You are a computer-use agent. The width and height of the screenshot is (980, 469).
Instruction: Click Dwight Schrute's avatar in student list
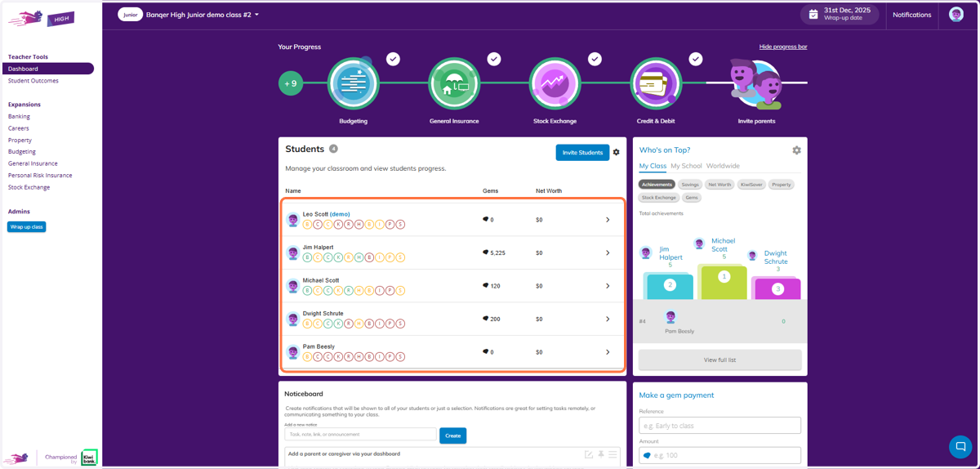[293, 319]
